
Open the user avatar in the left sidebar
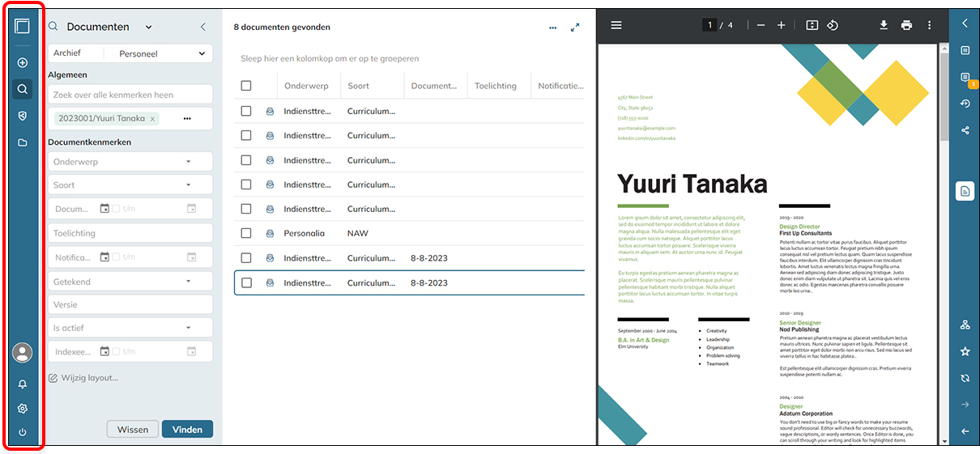pyautogui.click(x=23, y=352)
